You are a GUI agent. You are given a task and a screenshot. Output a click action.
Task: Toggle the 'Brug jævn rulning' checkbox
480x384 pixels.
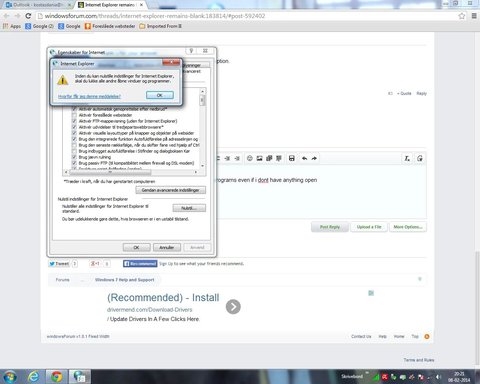(74, 157)
